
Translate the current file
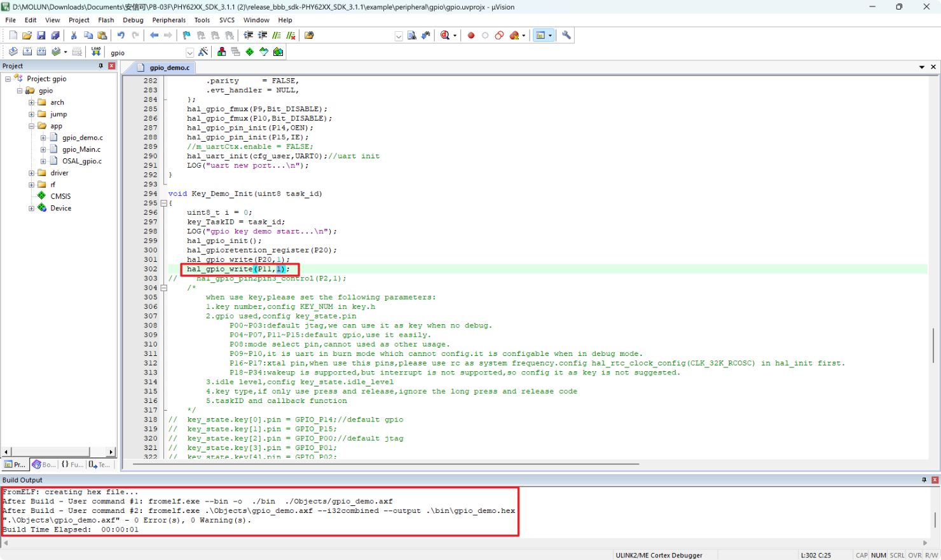click(13, 52)
